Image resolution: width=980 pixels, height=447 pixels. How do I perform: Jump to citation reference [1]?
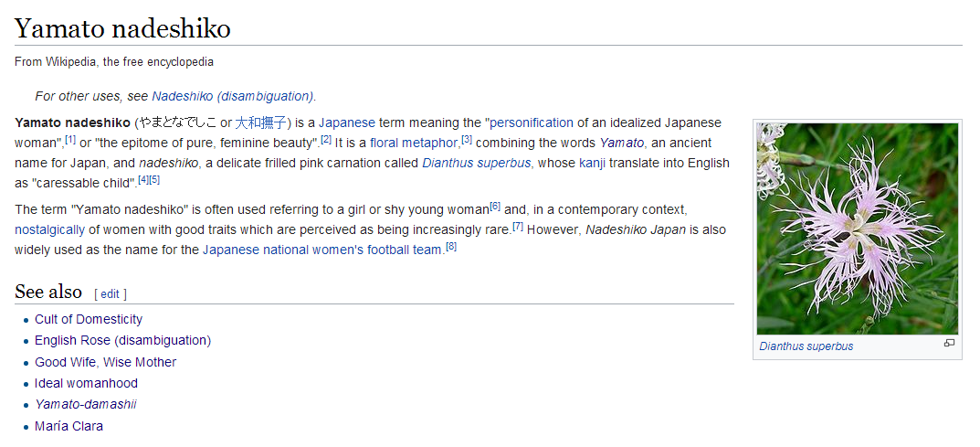(70, 140)
